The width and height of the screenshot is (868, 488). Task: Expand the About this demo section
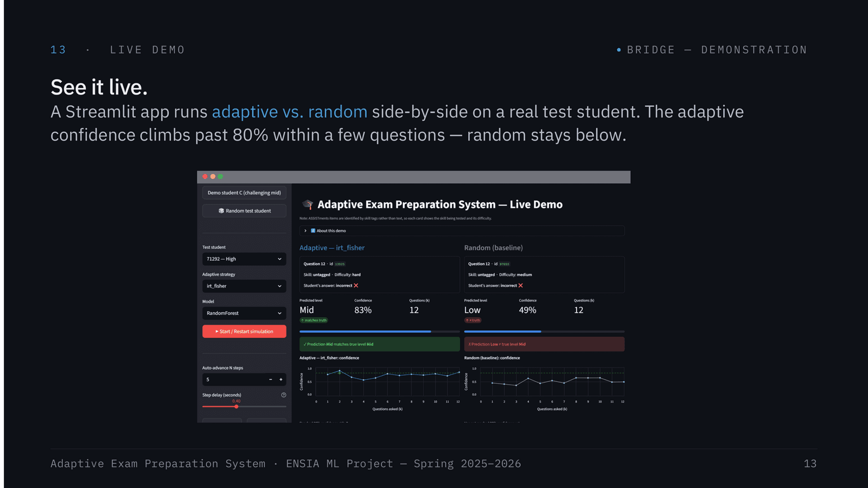pyautogui.click(x=462, y=231)
